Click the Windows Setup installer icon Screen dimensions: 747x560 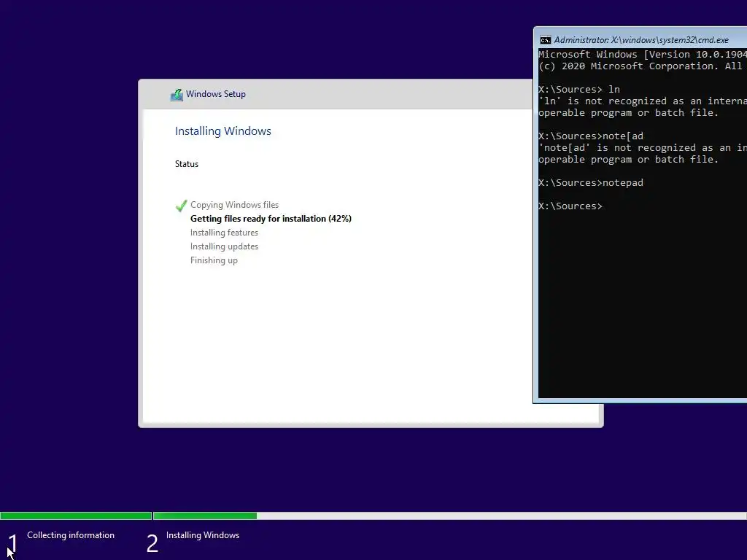(x=177, y=95)
